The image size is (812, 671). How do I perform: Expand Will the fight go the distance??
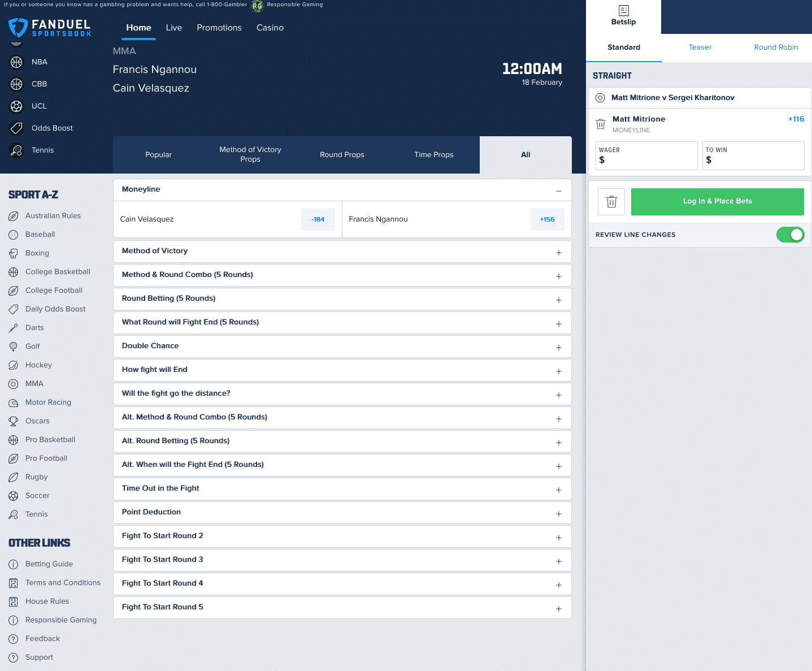558,395
